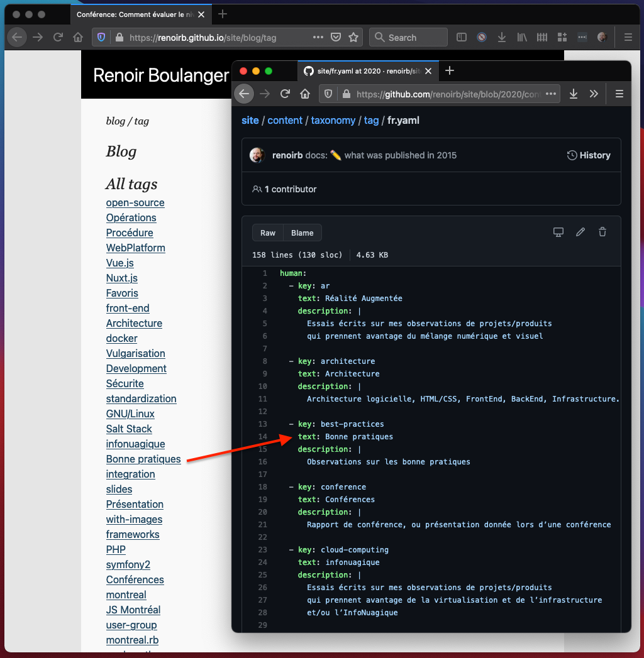Image resolution: width=644 pixels, height=658 pixels.
Task: Open the docker tag link
Action: (x=122, y=339)
